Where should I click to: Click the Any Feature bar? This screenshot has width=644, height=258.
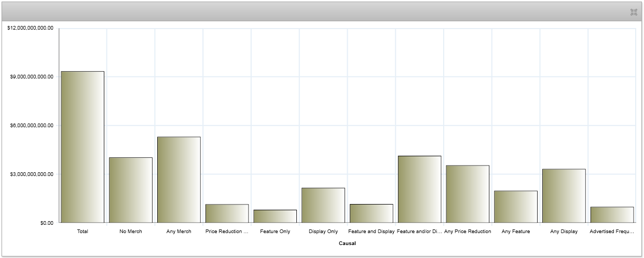point(516,207)
